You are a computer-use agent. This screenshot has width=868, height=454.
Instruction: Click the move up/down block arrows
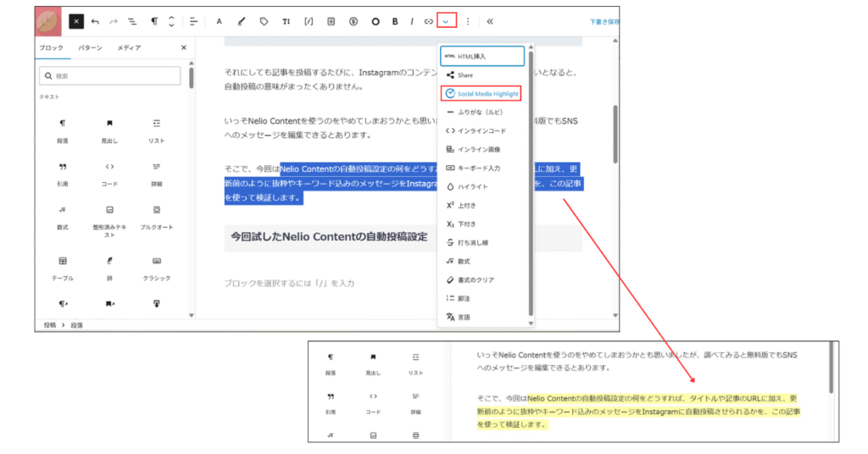click(171, 21)
